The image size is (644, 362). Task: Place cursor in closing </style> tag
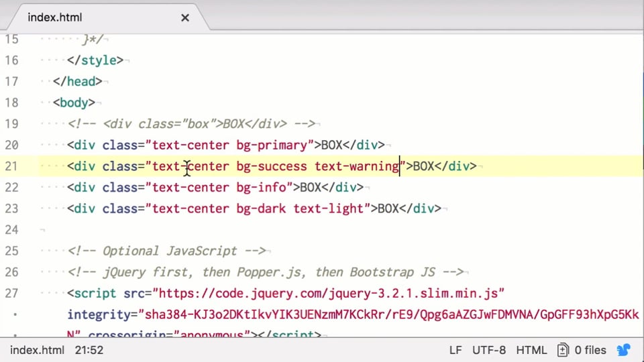point(95,60)
